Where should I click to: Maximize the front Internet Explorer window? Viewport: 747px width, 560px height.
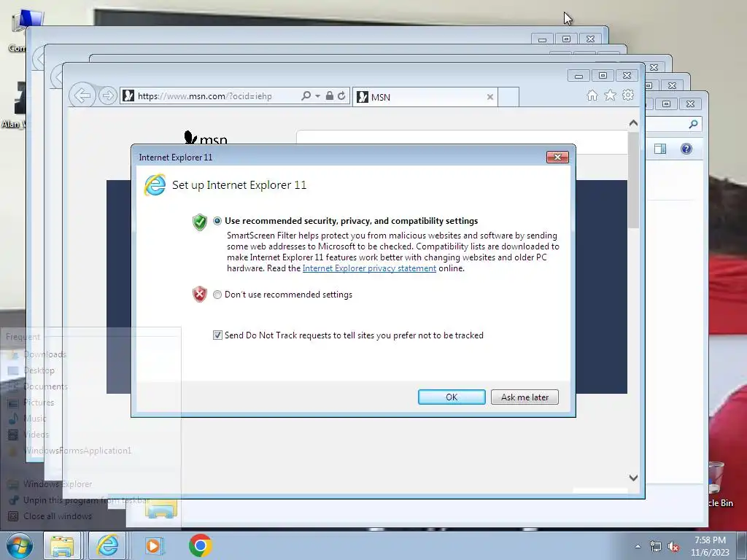(x=603, y=76)
